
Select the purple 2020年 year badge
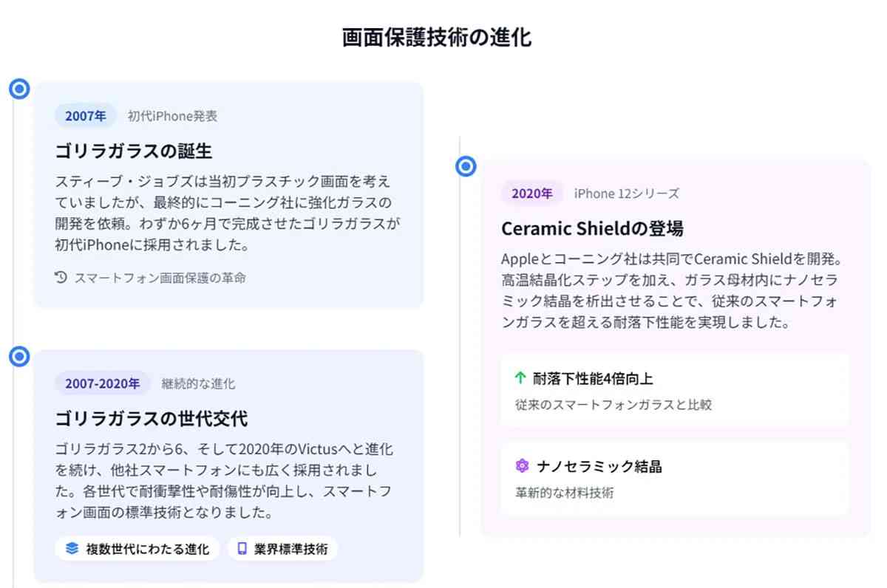coord(532,194)
